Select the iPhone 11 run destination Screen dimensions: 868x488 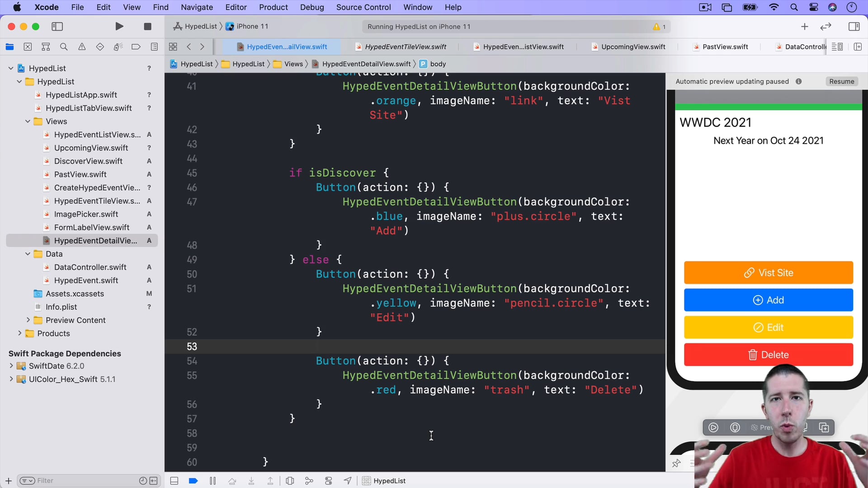[247, 27]
